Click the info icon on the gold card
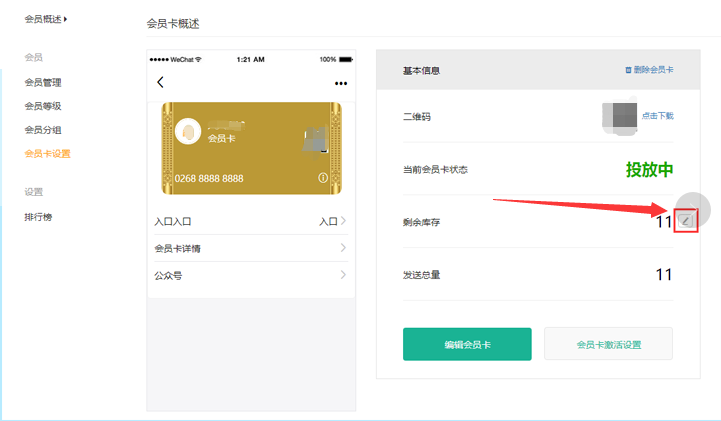The width and height of the screenshot is (721, 421). pos(323,177)
